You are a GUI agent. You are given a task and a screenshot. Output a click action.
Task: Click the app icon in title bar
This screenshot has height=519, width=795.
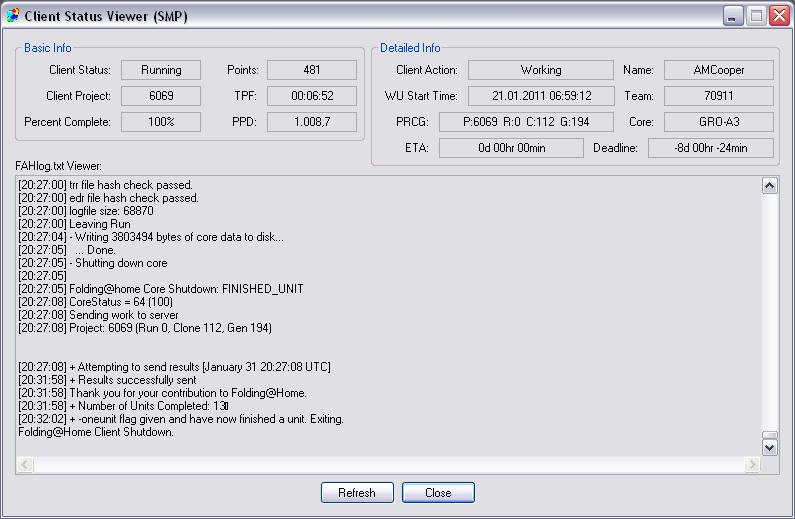pos(13,16)
